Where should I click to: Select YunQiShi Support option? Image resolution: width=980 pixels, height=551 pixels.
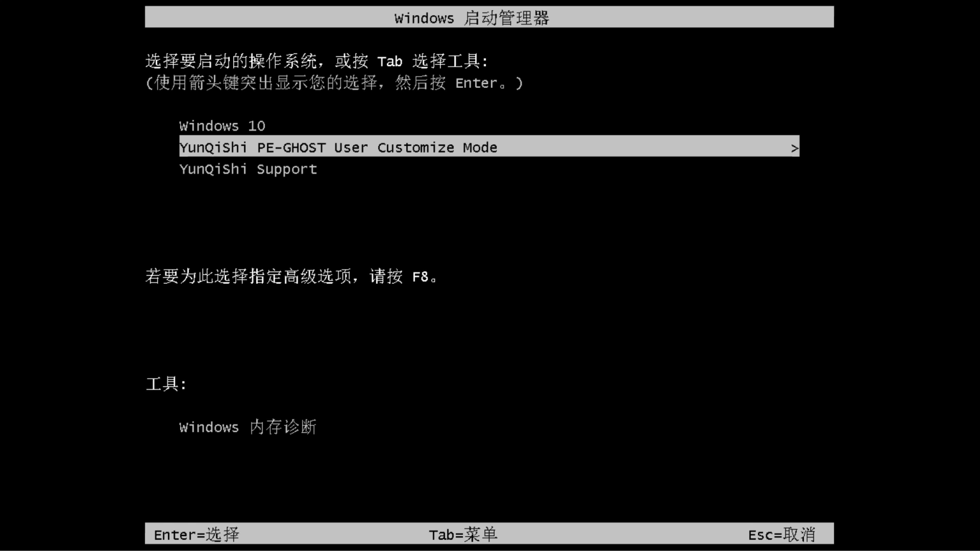point(248,169)
